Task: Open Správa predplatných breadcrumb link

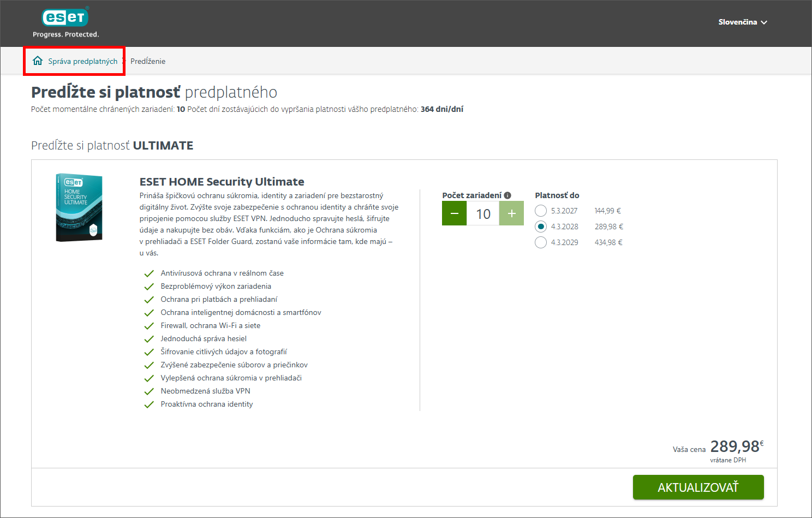Action: (82, 61)
